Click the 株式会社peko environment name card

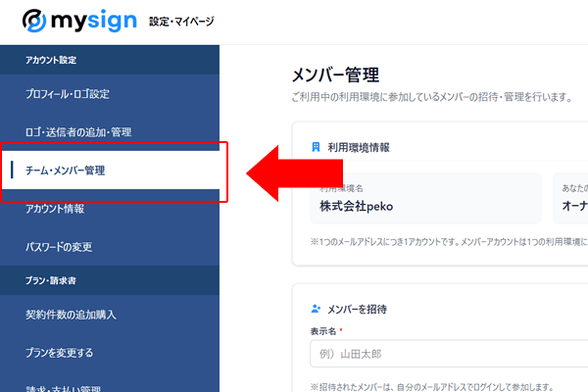tap(425, 198)
